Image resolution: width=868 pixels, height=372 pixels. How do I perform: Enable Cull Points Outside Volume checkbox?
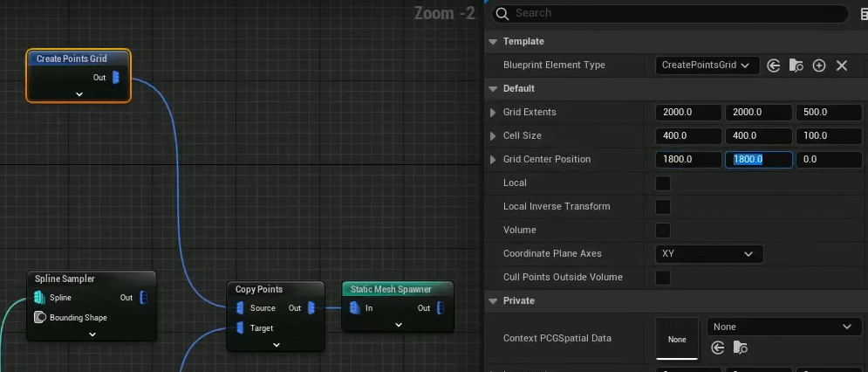(663, 278)
